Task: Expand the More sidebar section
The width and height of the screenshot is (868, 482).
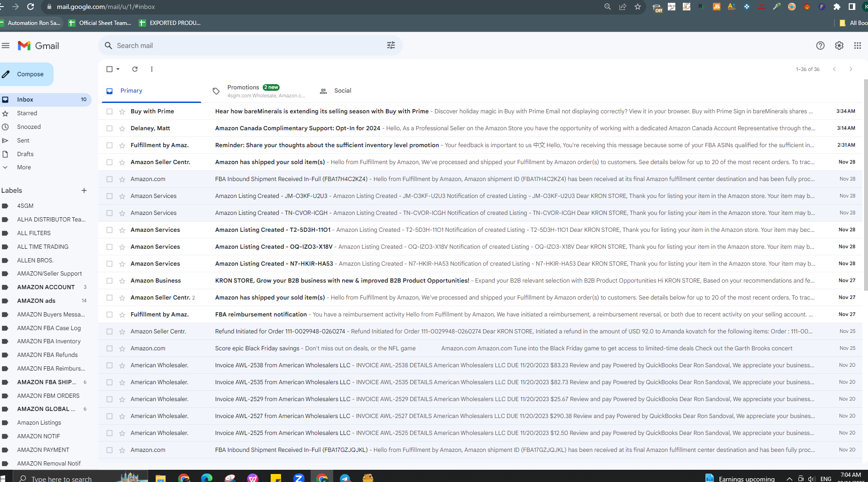Action: (x=23, y=167)
